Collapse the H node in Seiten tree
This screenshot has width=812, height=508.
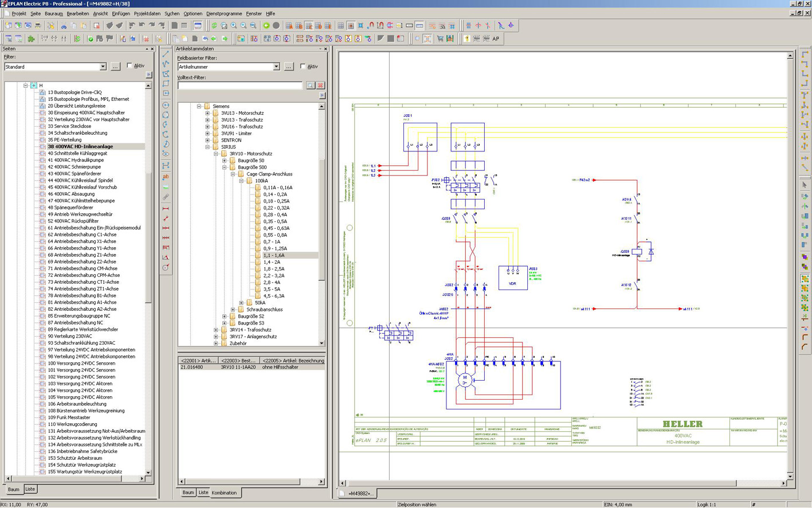(25, 85)
